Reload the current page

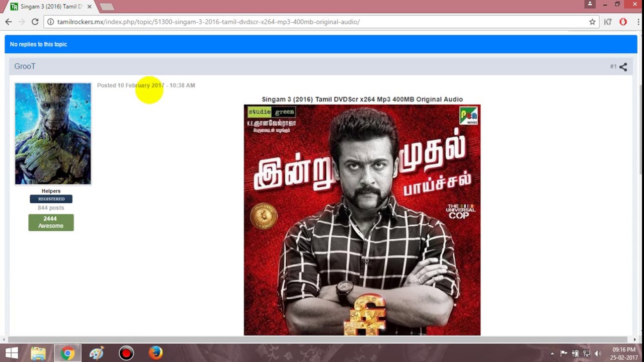point(35,22)
